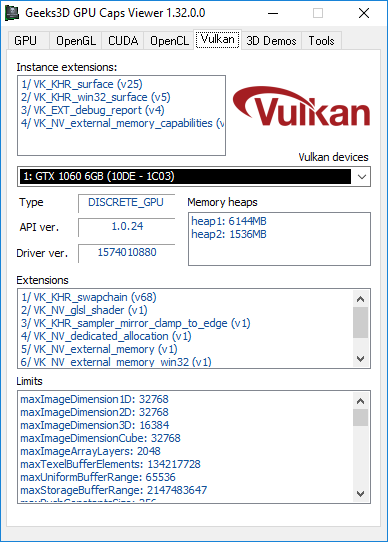
Task: Select VK_NV_glsl_shader (v1) extension
Action: pos(84,310)
